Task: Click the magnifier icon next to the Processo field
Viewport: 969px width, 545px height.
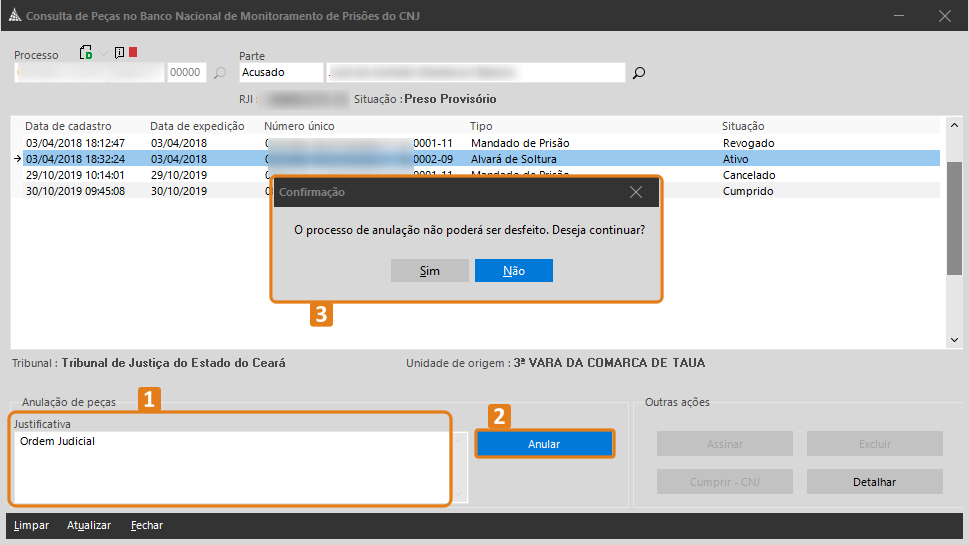Action: point(220,73)
